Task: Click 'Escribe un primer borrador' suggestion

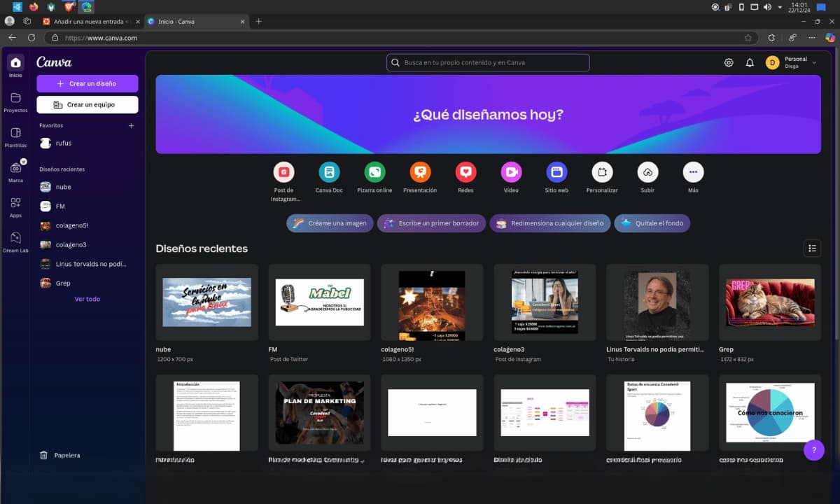Action: pos(431,223)
